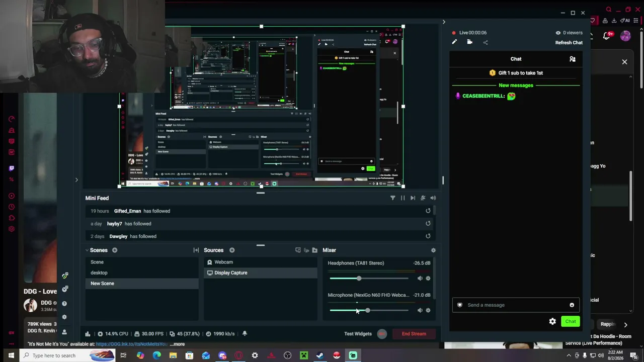Click Refresh Chat
644x362 pixels.
click(569, 43)
